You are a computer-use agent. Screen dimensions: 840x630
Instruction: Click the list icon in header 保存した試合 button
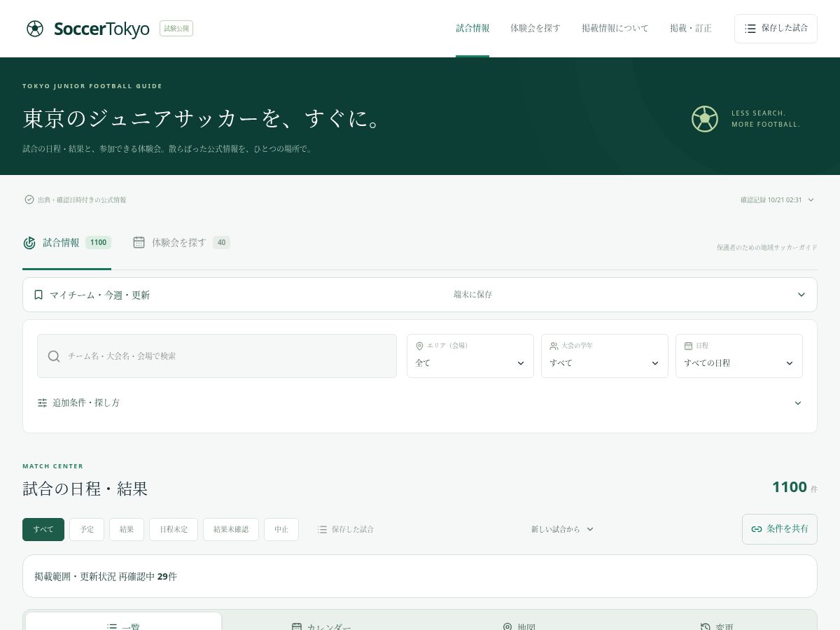click(750, 29)
